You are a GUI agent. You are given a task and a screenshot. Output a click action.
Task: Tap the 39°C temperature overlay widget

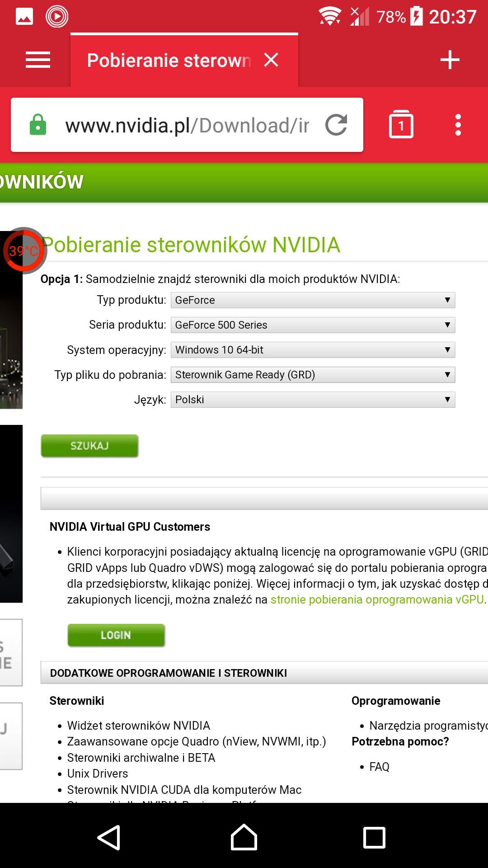[23, 250]
